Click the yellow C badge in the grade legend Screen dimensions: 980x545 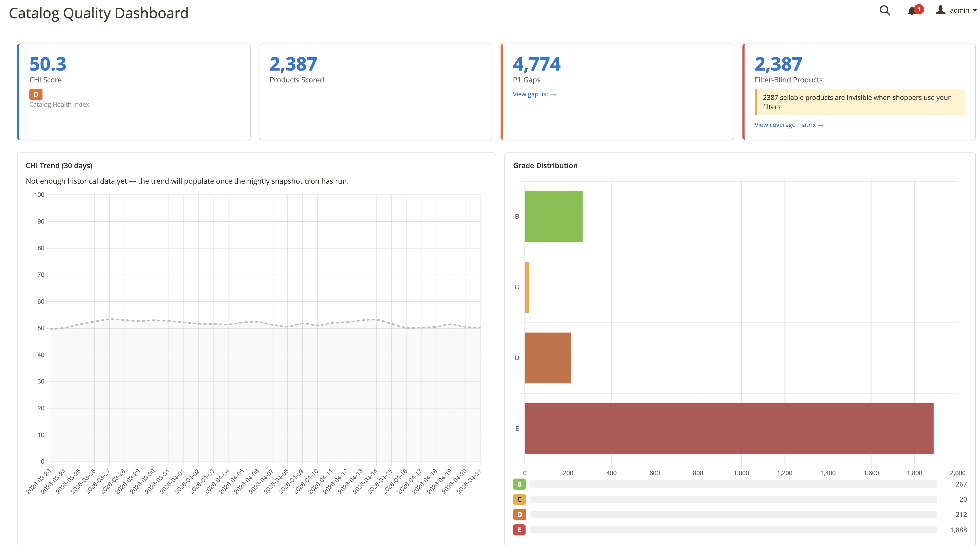click(x=519, y=499)
